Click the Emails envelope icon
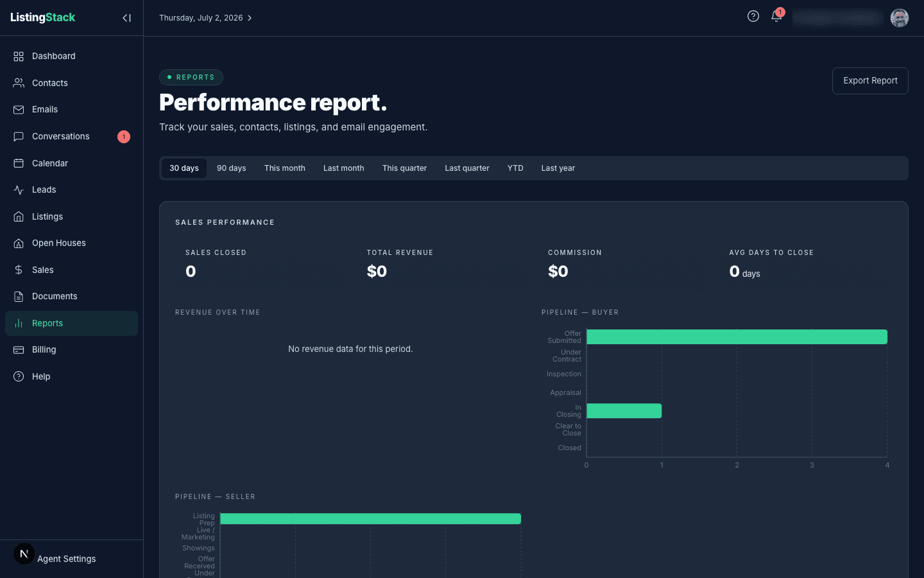 click(19, 110)
